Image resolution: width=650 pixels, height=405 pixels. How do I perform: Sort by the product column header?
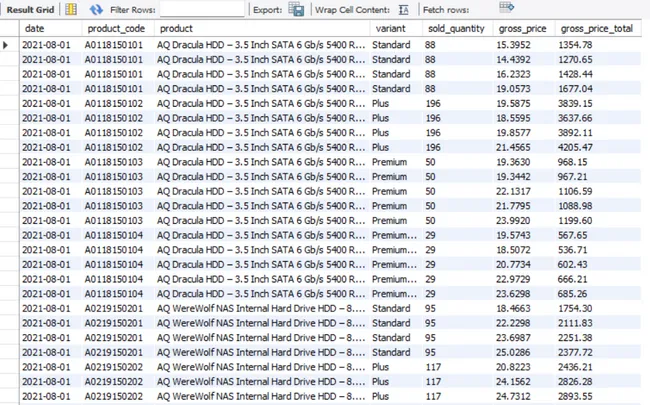[176, 29]
